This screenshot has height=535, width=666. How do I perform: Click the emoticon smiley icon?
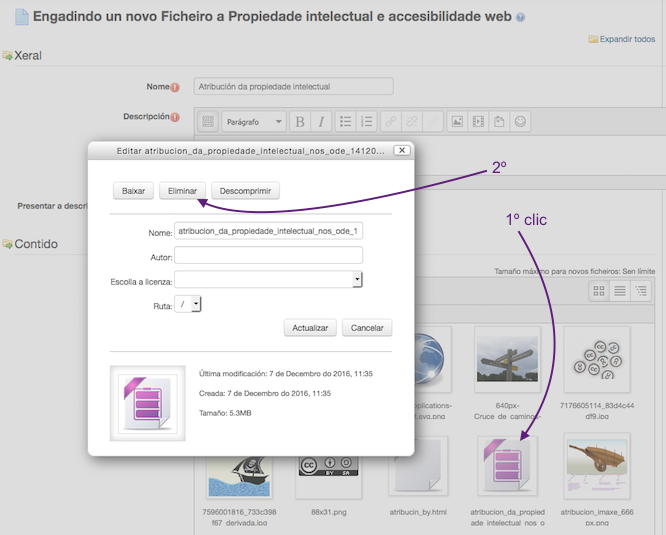point(520,122)
